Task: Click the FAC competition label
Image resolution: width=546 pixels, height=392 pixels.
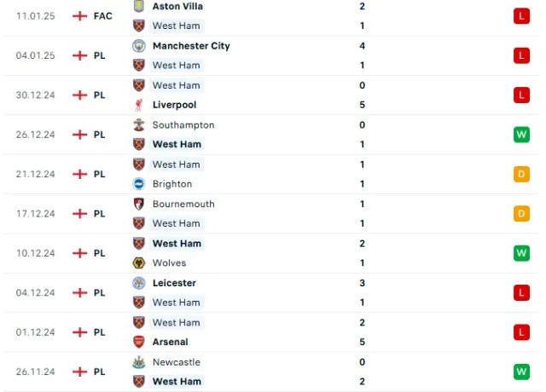Action: pos(102,16)
